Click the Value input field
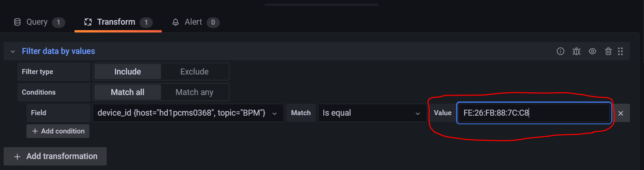 point(534,113)
